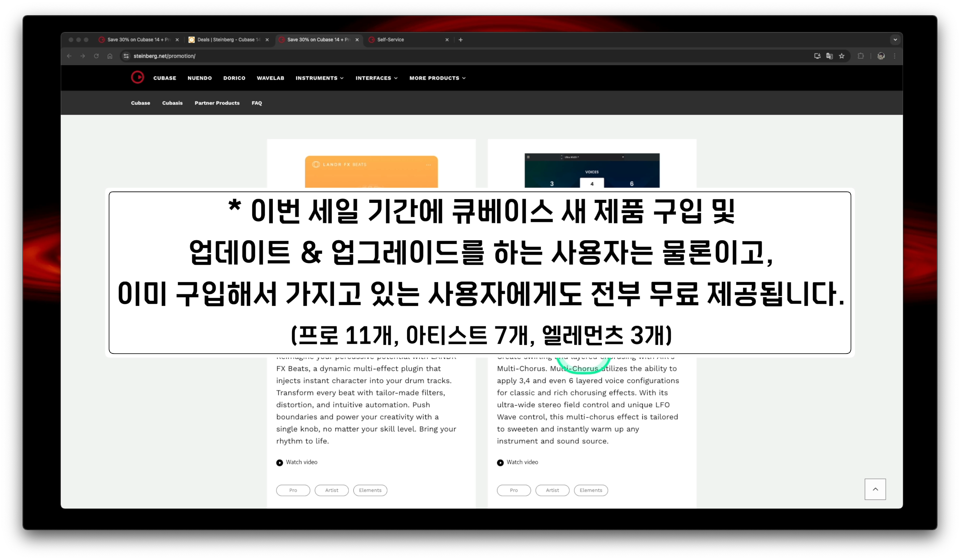Click Artist tag on LANDR FX Beats card
Screen dimensions: 960x560
332,490
